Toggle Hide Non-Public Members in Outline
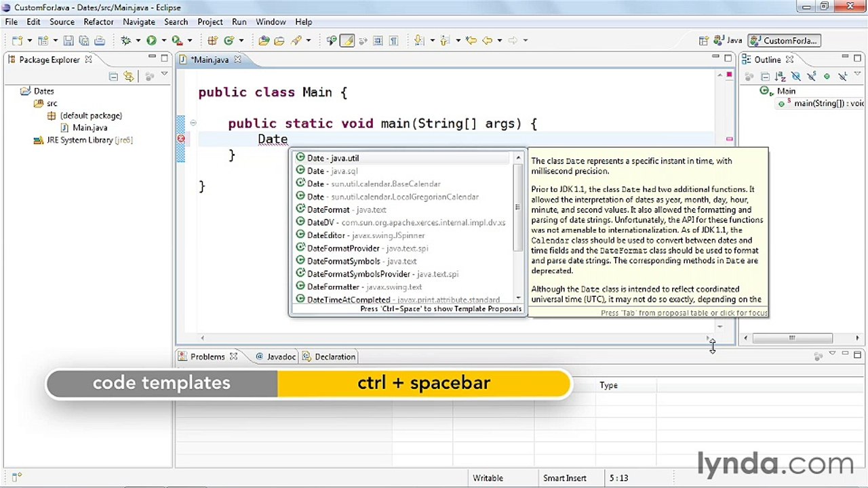868x488 pixels. point(827,76)
